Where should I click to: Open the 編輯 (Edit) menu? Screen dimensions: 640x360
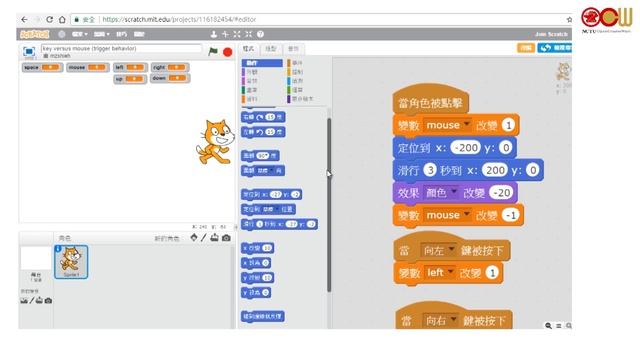102,34
